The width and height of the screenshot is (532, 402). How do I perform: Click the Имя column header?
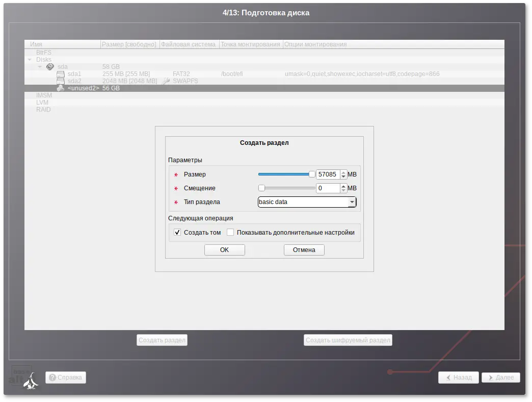point(63,44)
